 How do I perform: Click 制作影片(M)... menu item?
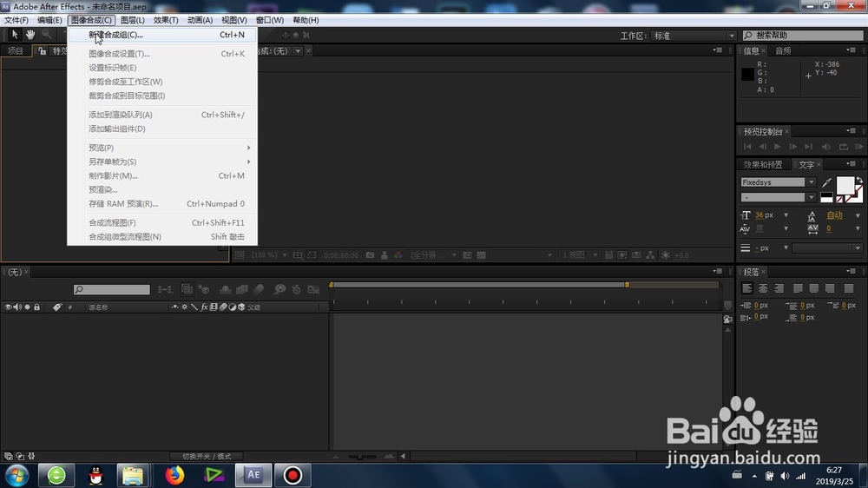(162, 175)
